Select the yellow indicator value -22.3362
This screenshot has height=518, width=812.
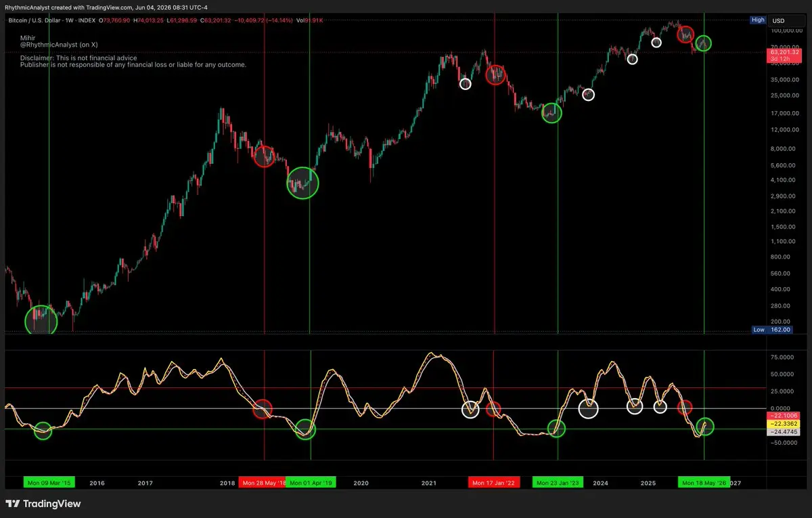coord(784,423)
